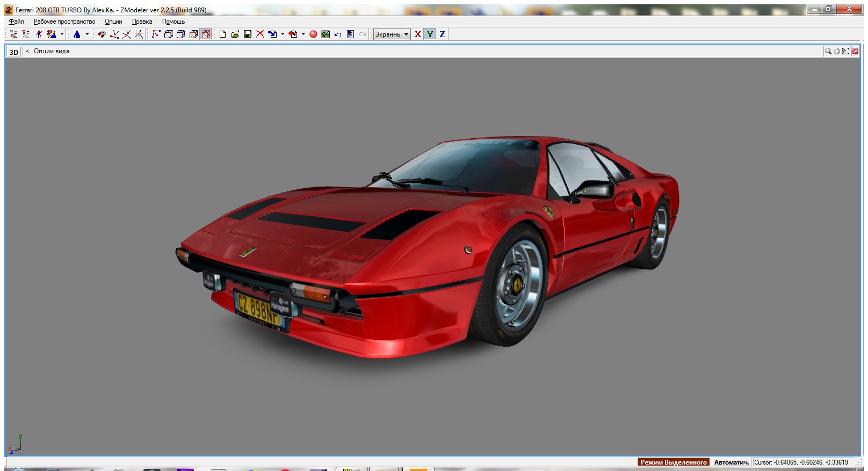Viewport: 868px width, 471px height.
Task: Select the vertices level tool
Action: pos(14,34)
